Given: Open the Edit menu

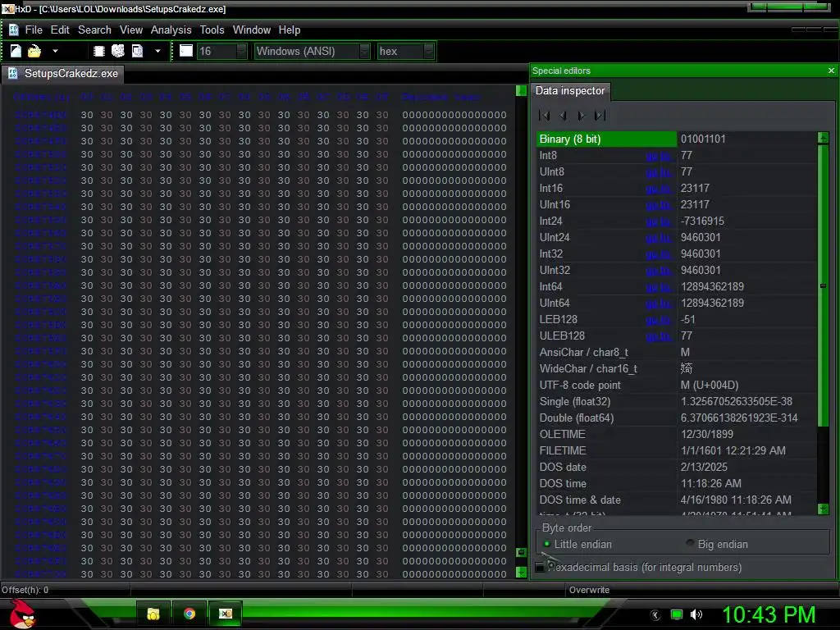Looking at the screenshot, I should tap(60, 30).
